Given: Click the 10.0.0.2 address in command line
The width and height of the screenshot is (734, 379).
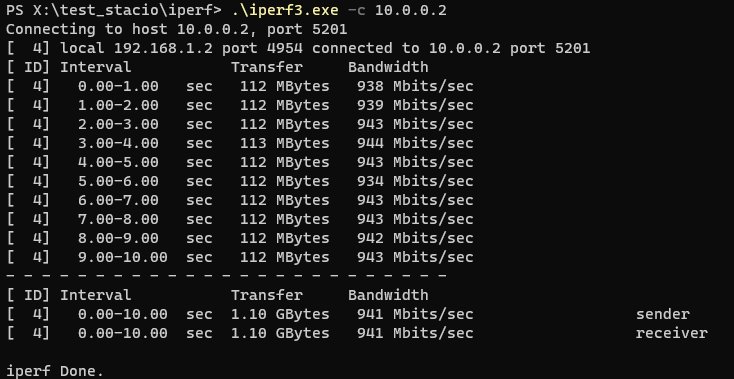Looking at the screenshot, I should tap(411, 10).
